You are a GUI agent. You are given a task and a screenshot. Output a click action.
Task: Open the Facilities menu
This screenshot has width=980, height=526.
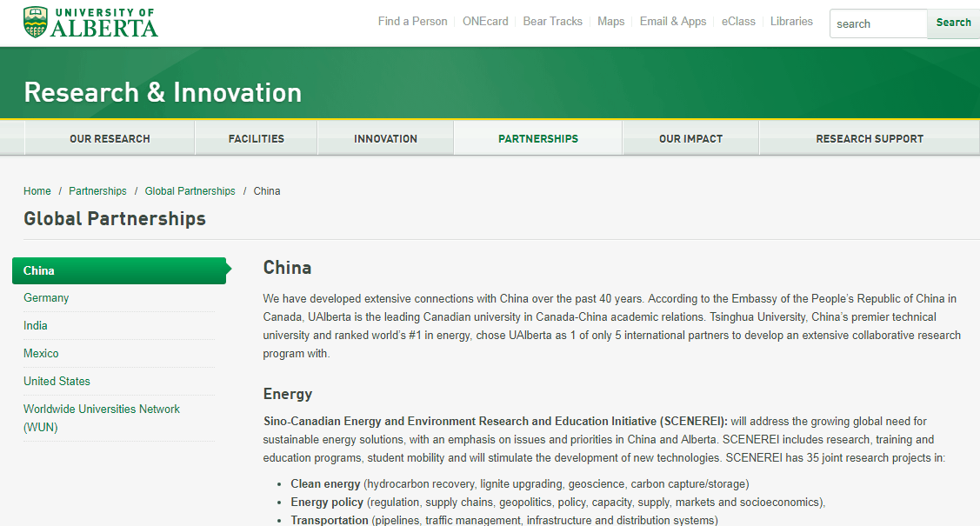(x=257, y=139)
